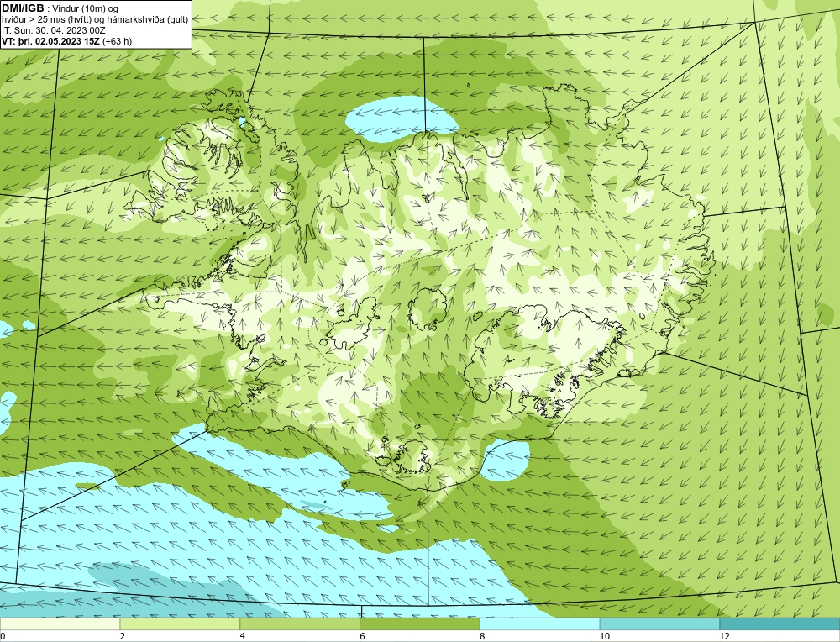The height and width of the screenshot is (642, 840).
Task: Click the 'IT: Sun. 30. 04. 2023 00Z' line
Action: (53, 30)
